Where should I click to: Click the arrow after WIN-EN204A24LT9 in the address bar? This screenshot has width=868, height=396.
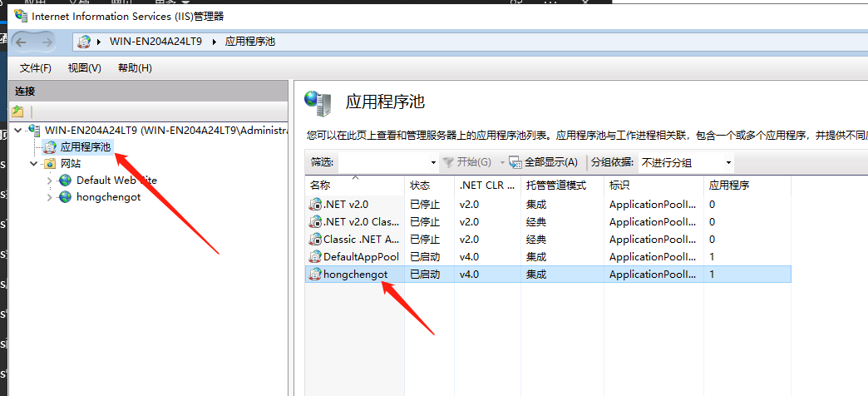(215, 42)
